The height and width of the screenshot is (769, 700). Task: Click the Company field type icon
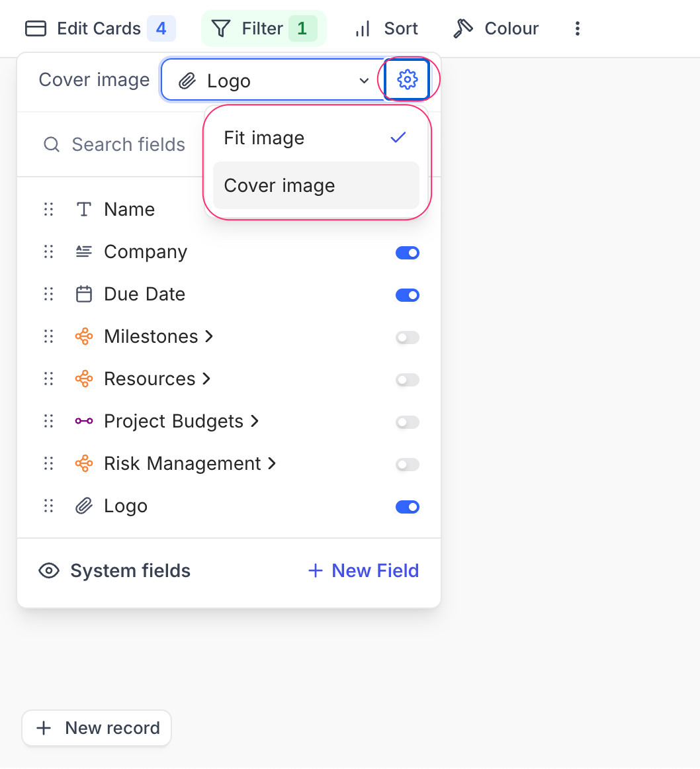pos(83,251)
